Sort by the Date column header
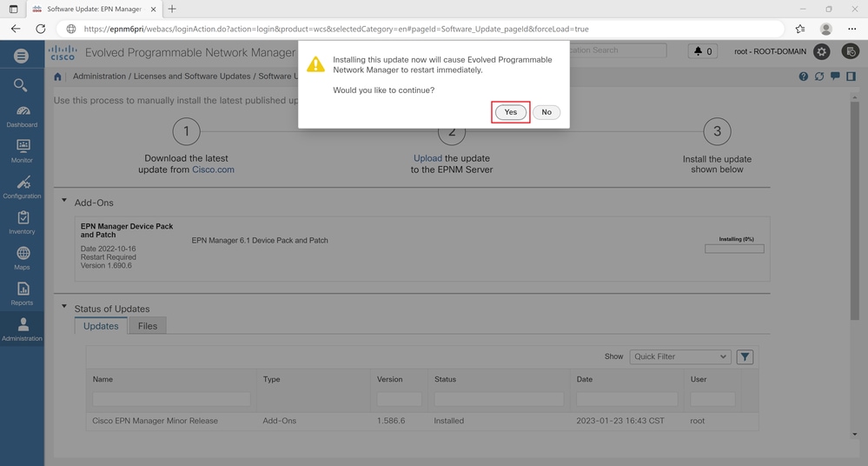This screenshot has height=466, width=868. tap(584, 380)
